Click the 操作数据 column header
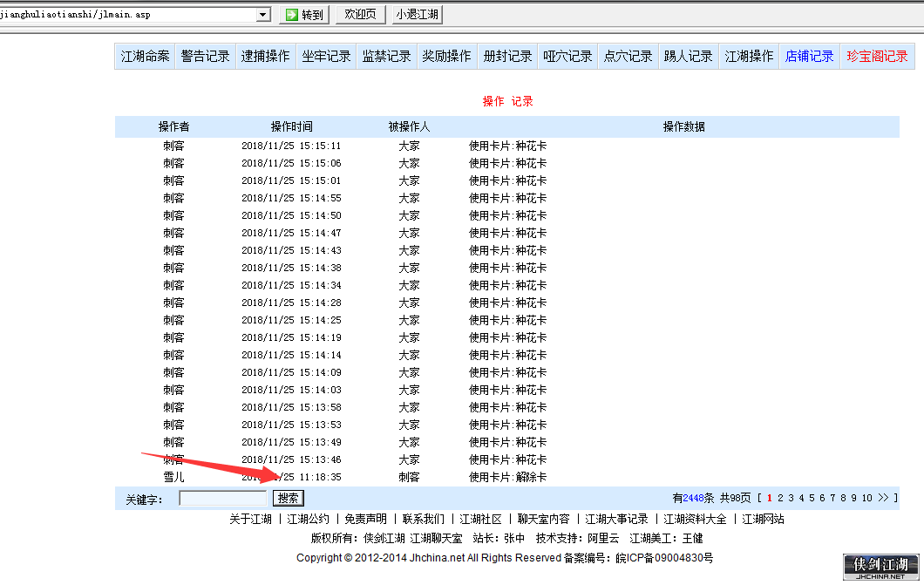 (683, 126)
